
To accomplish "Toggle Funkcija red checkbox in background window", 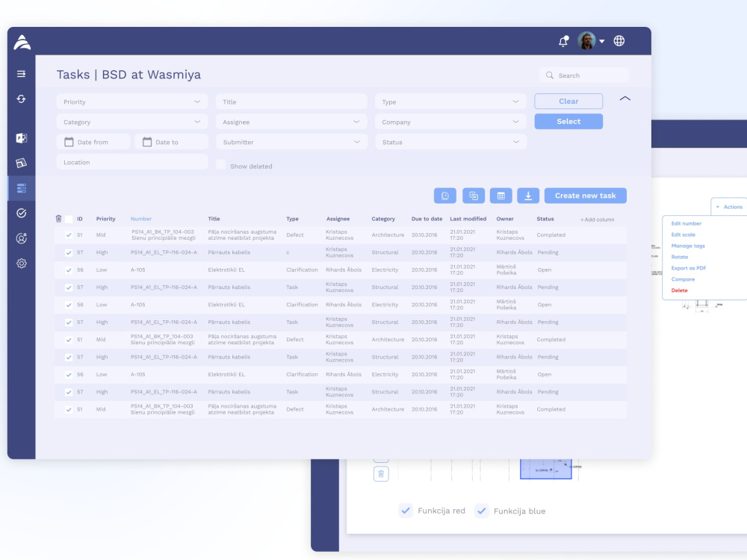I will (x=406, y=511).
